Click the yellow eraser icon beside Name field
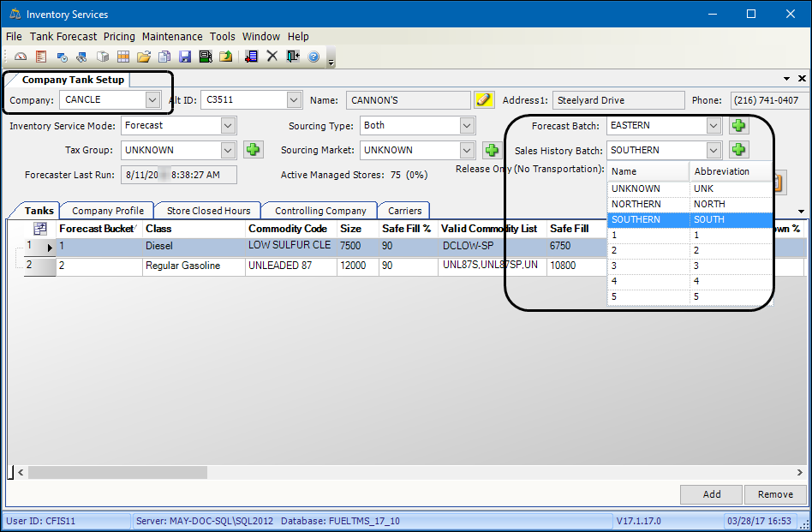The height and width of the screenshot is (532, 812). click(x=485, y=100)
